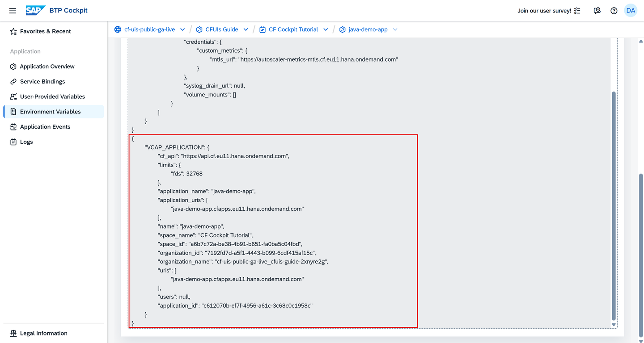Image resolution: width=644 pixels, height=343 pixels.
Task: Click the Application section header
Action: pyautogui.click(x=25, y=51)
